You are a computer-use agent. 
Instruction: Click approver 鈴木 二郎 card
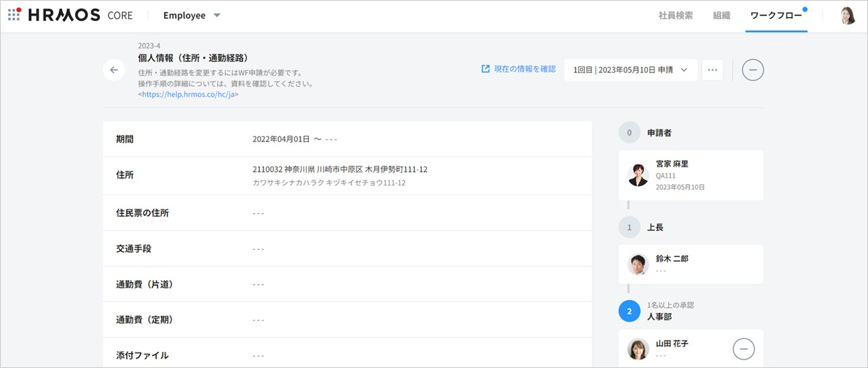(x=691, y=264)
